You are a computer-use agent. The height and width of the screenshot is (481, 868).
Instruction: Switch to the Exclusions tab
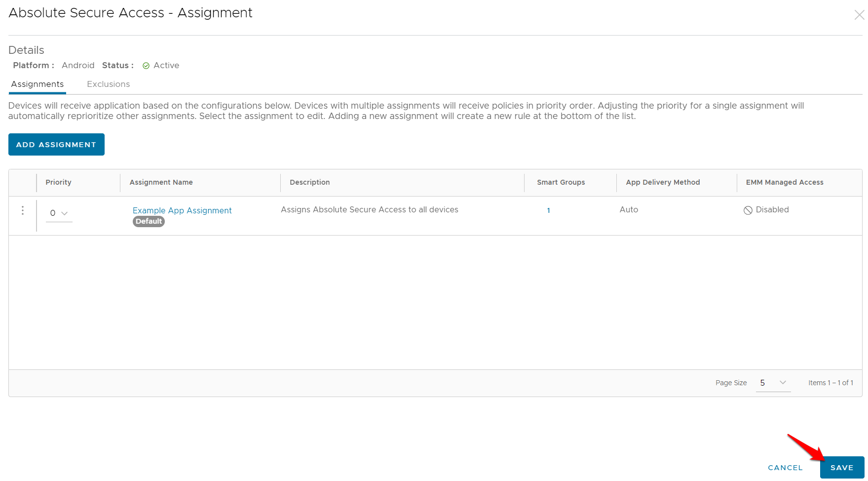point(109,84)
